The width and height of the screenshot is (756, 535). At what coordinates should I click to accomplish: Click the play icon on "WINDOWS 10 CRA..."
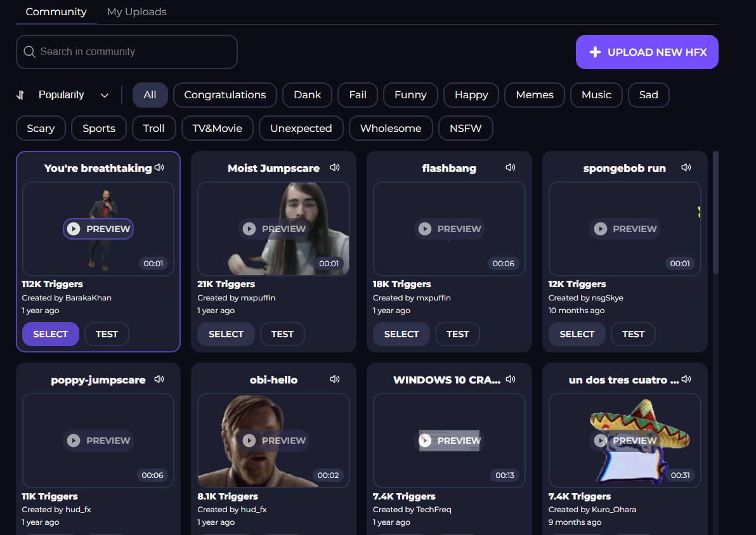coord(425,441)
